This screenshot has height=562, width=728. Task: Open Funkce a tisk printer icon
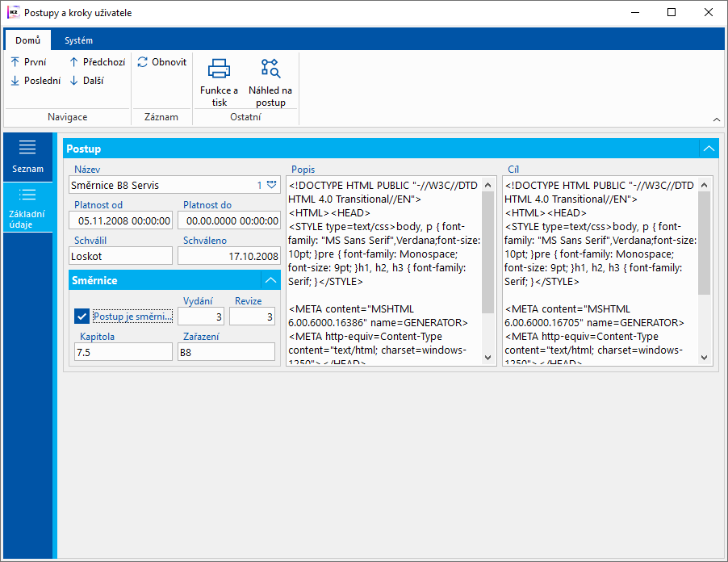point(219,69)
